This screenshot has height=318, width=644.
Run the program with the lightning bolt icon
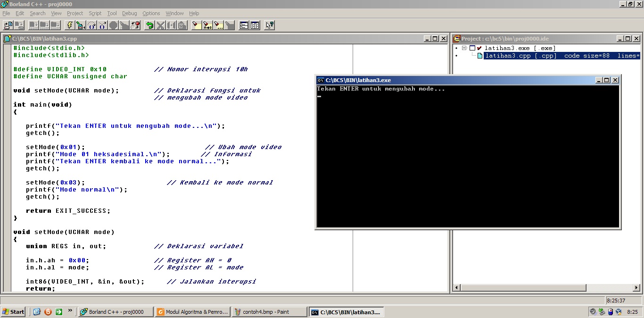point(70,25)
